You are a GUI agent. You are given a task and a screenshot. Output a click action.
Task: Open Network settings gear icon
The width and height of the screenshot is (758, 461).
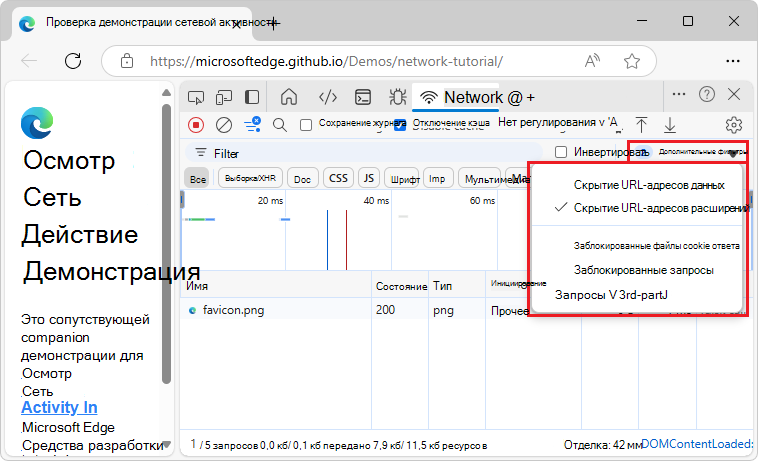coord(733,125)
